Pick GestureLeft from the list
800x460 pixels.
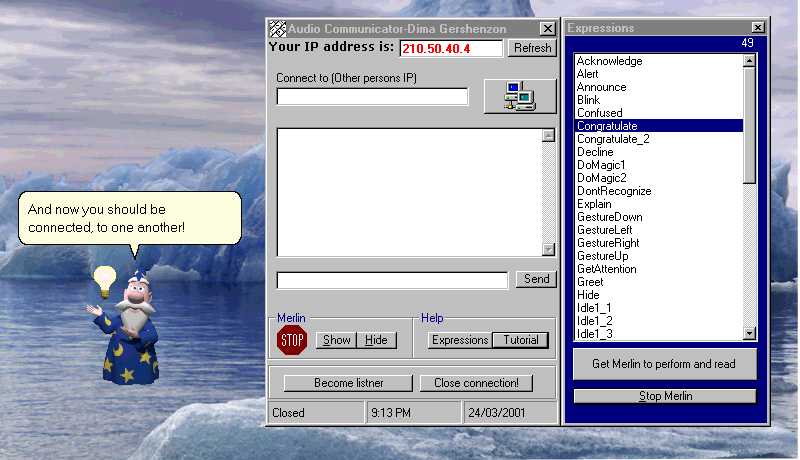(659, 230)
